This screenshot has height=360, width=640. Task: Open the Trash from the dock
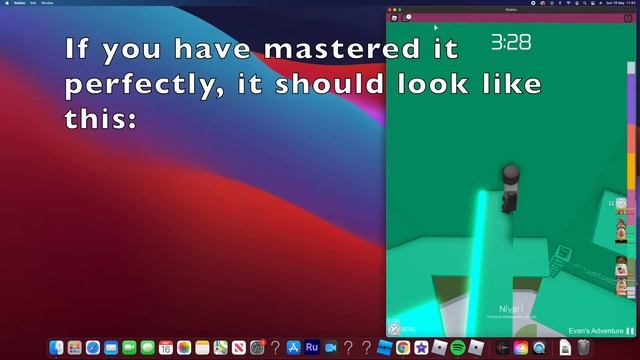tap(584, 347)
